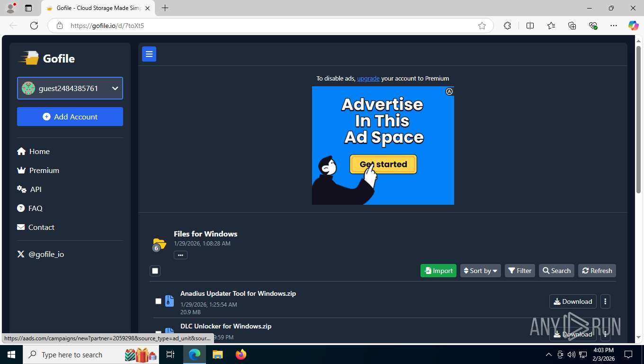Click the Add Account button

pos(70,117)
